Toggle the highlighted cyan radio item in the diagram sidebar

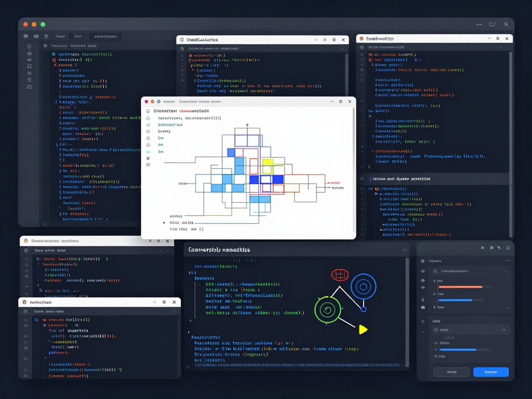(149, 151)
